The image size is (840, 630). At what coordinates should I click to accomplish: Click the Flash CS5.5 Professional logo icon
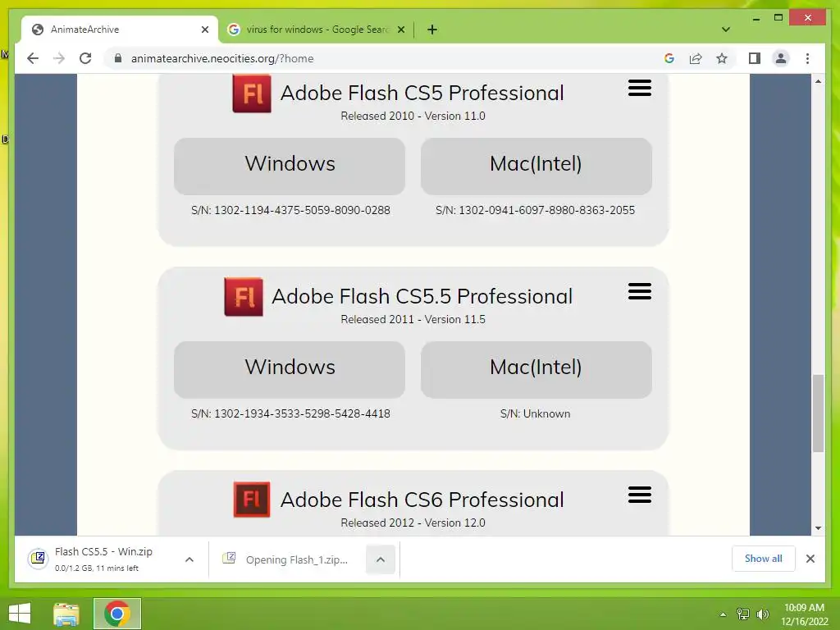pyautogui.click(x=243, y=297)
